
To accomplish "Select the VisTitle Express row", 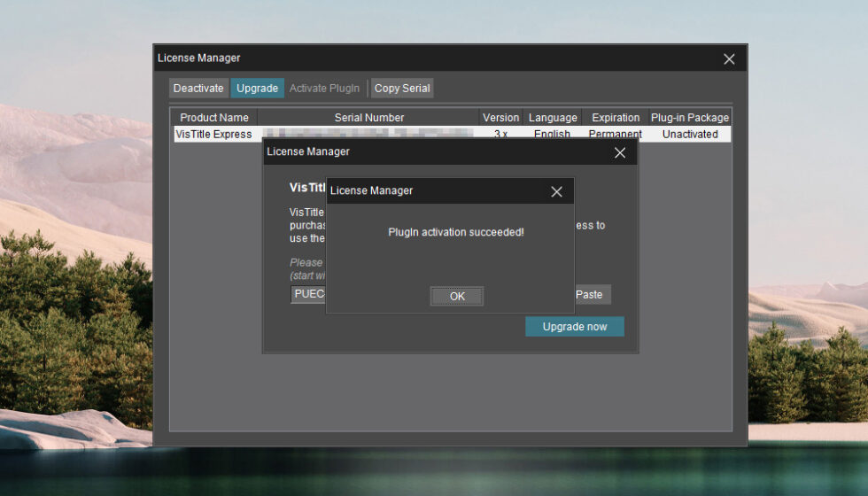I will pyautogui.click(x=453, y=134).
